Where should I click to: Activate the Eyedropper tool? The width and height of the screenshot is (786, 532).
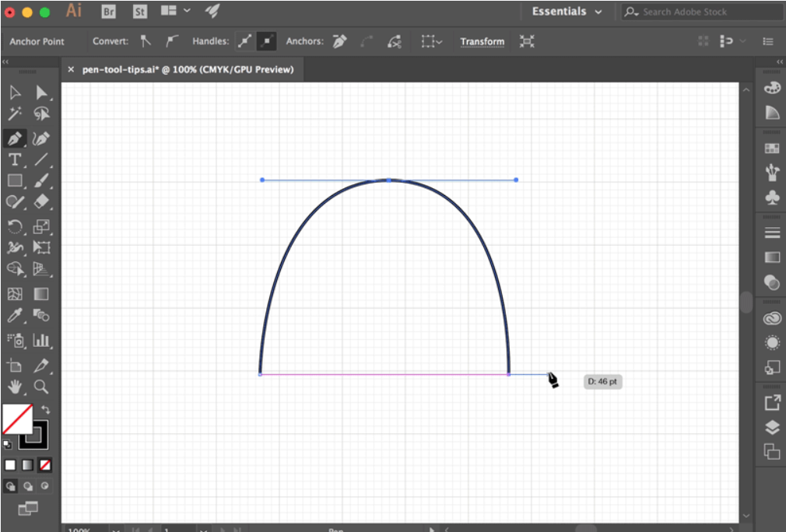pos(14,315)
